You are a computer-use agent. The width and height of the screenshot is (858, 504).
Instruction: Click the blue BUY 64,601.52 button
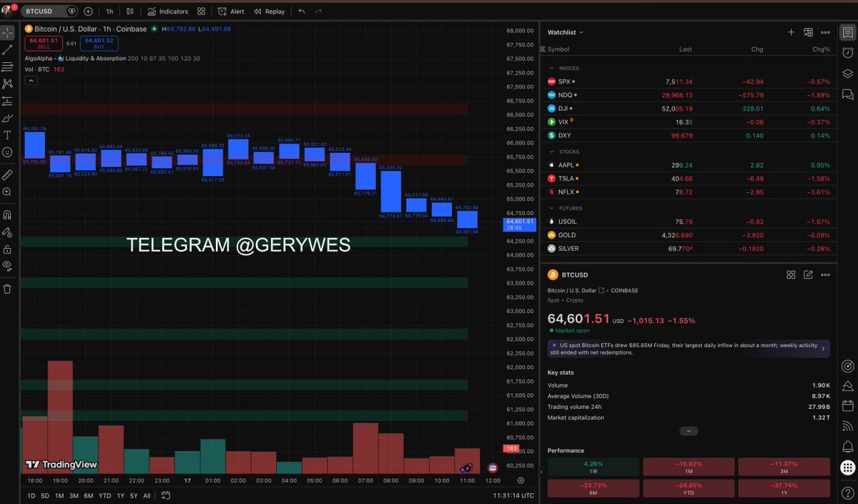[x=99, y=44]
